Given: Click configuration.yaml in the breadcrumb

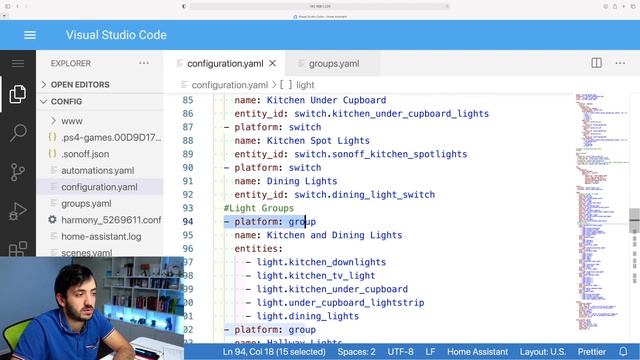Looking at the screenshot, I should click(229, 85).
